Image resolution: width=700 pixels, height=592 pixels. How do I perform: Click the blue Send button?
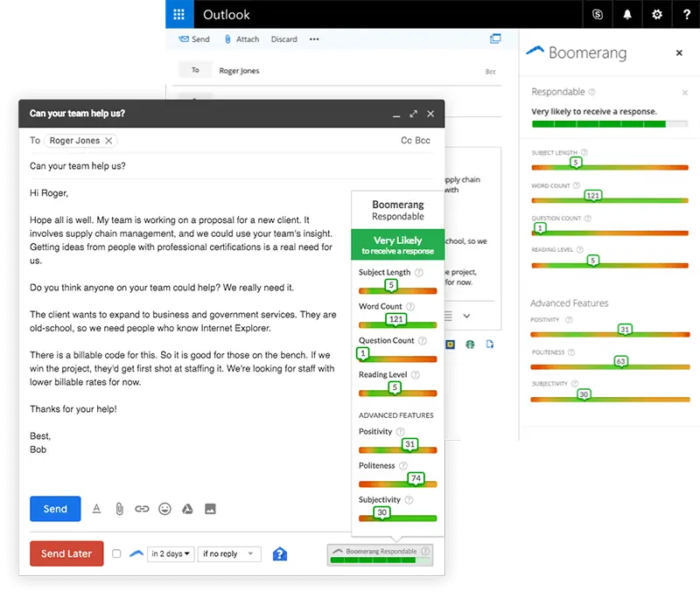click(55, 509)
